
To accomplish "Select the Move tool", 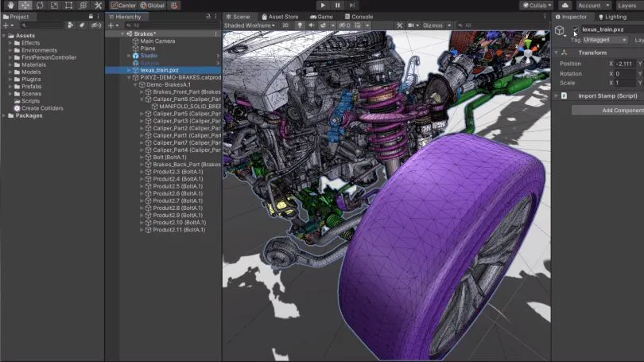I will pos(25,6).
